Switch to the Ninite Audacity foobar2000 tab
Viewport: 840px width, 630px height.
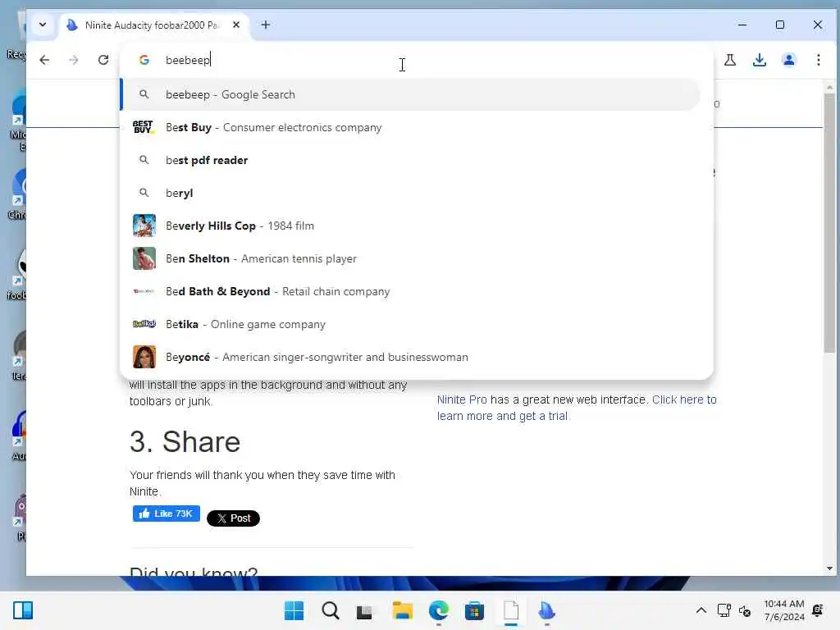(x=151, y=25)
